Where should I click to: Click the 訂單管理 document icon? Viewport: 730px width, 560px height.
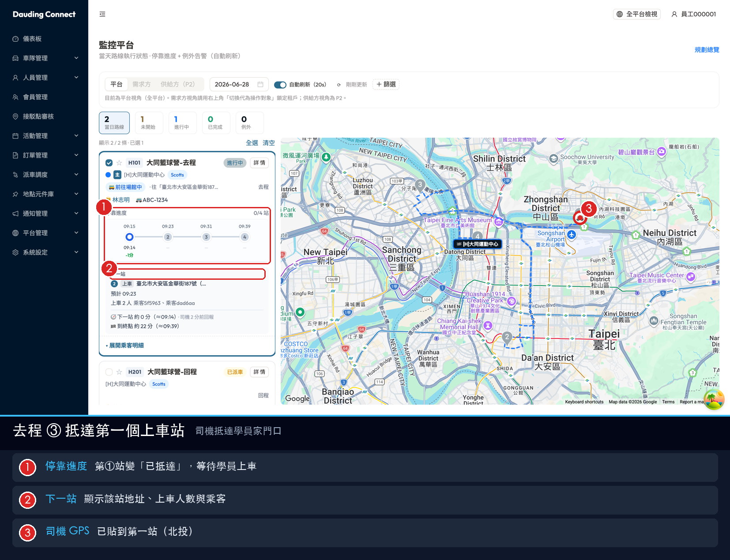15,155
